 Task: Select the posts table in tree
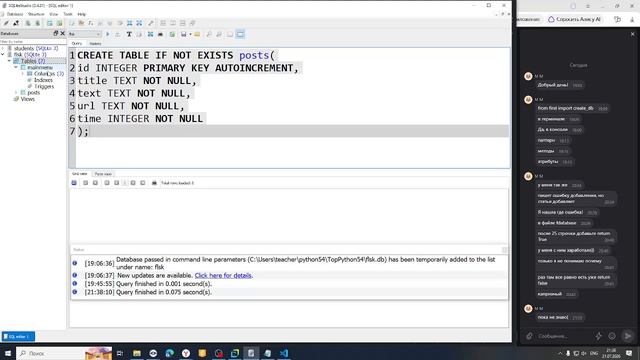(x=33, y=93)
